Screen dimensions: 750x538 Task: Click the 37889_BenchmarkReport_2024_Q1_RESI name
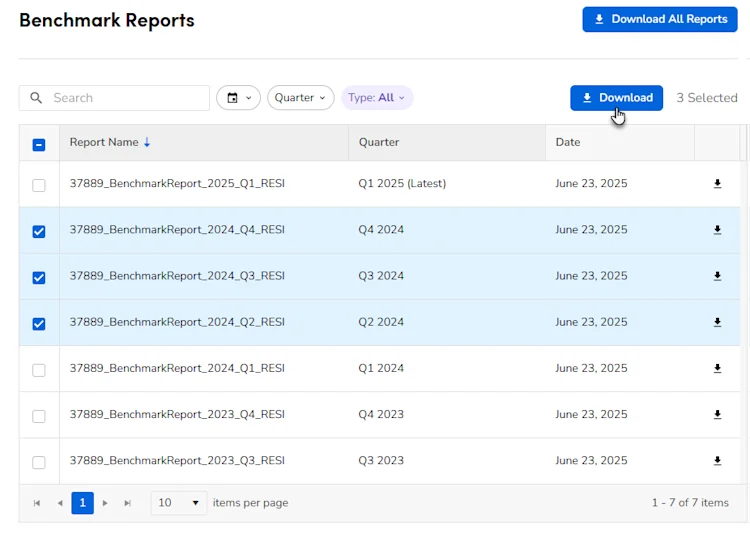click(x=177, y=368)
